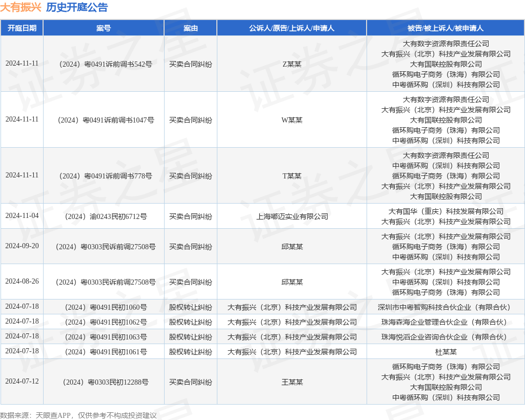Click plaintiff 王某某 cell
The height and width of the screenshot is (420, 525).
[x=292, y=382]
